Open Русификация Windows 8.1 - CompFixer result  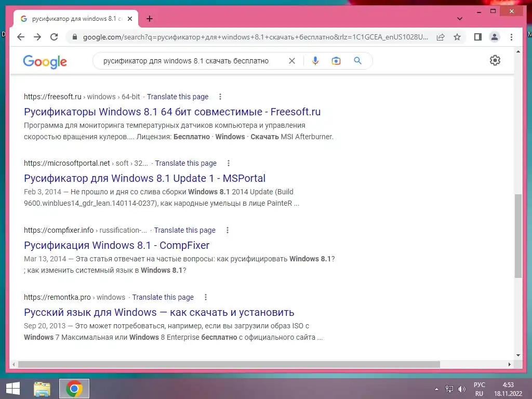(117, 245)
